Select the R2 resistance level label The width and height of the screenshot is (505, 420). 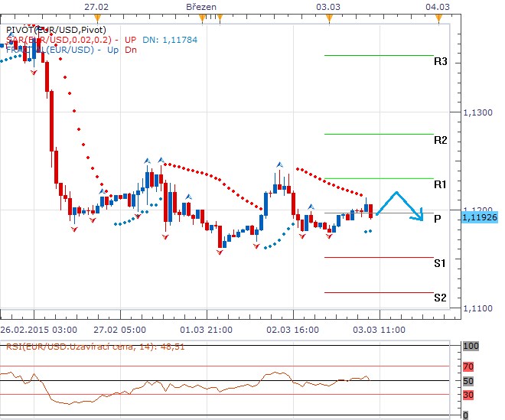pyautogui.click(x=440, y=141)
